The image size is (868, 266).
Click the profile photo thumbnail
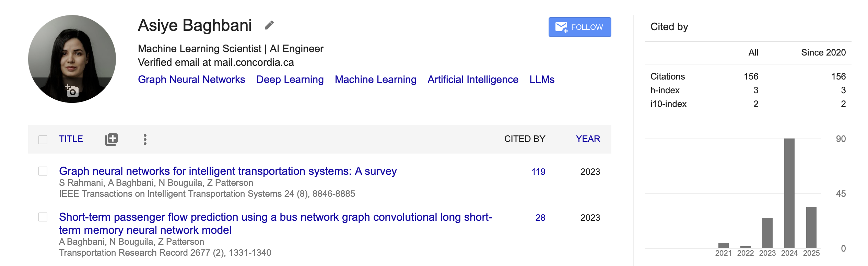pos(72,59)
